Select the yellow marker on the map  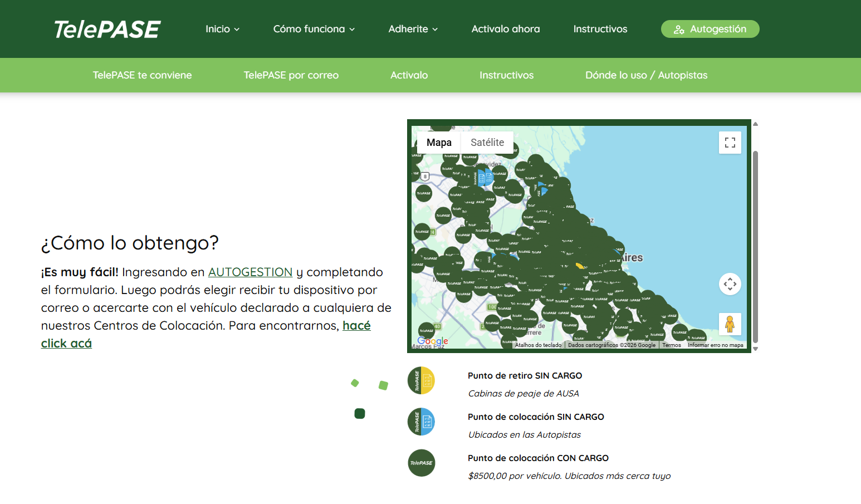coord(580,266)
